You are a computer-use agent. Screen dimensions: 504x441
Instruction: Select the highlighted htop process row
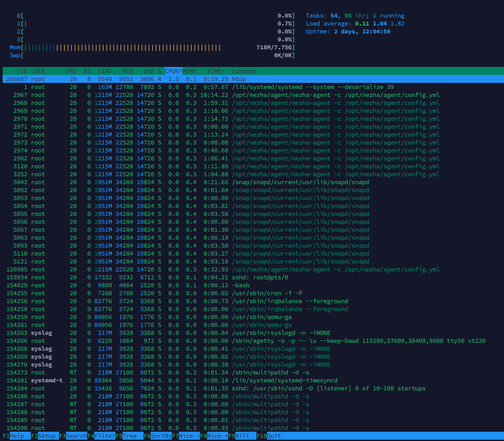point(239,79)
